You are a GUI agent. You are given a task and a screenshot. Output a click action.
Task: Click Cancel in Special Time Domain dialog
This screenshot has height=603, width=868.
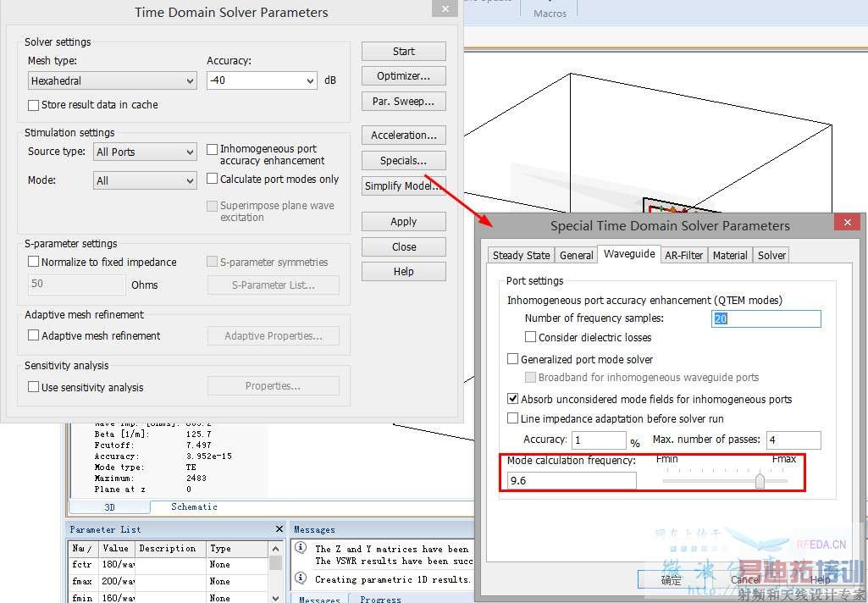[746, 580]
